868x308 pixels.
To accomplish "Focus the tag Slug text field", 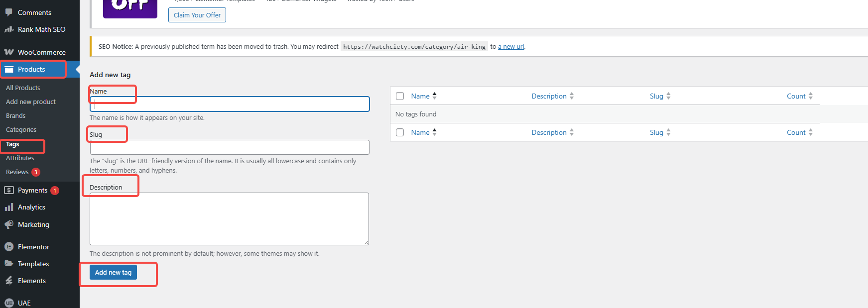I will pos(230,147).
